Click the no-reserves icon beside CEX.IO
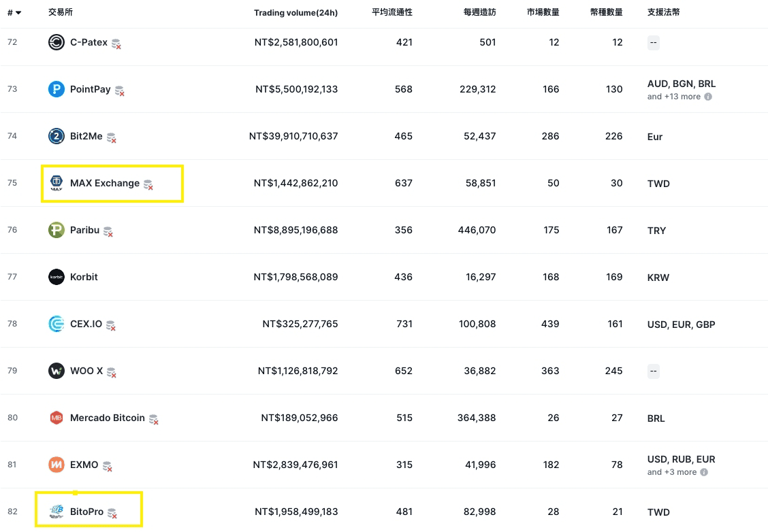768x532 pixels. coord(111,325)
